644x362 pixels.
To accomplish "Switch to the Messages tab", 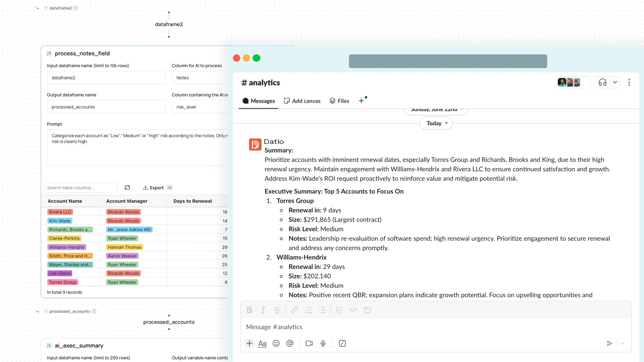I will [x=258, y=101].
